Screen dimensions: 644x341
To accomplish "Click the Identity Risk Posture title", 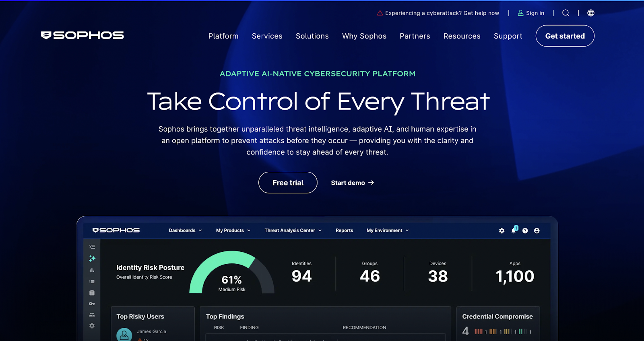I will [x=150, y=267].
